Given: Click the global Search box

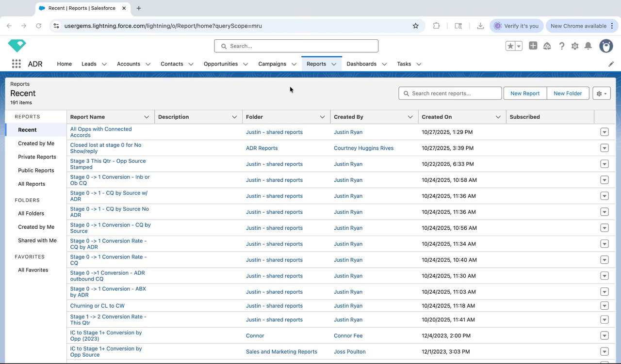Looking at the screenshot, I should point(296,46).
